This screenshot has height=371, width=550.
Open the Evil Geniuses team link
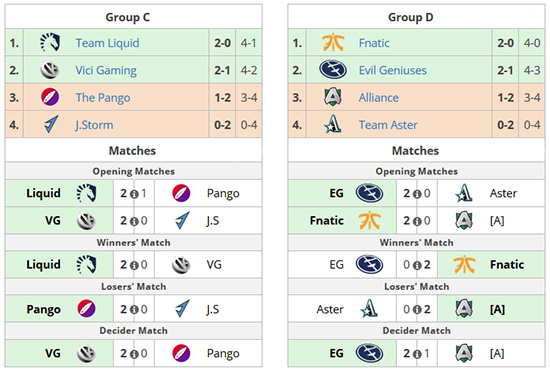[393, 70]
